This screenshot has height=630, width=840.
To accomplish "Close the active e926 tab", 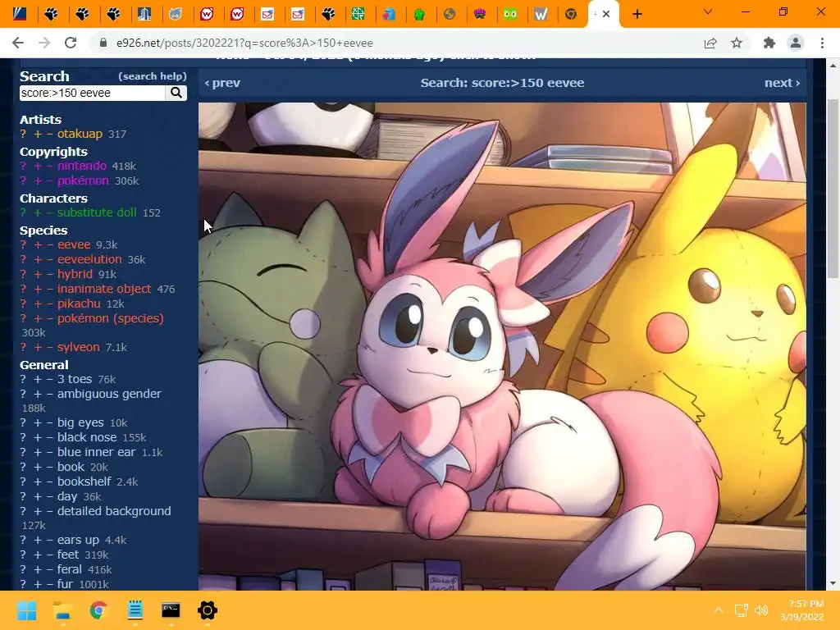I will [x=606, y=14].
